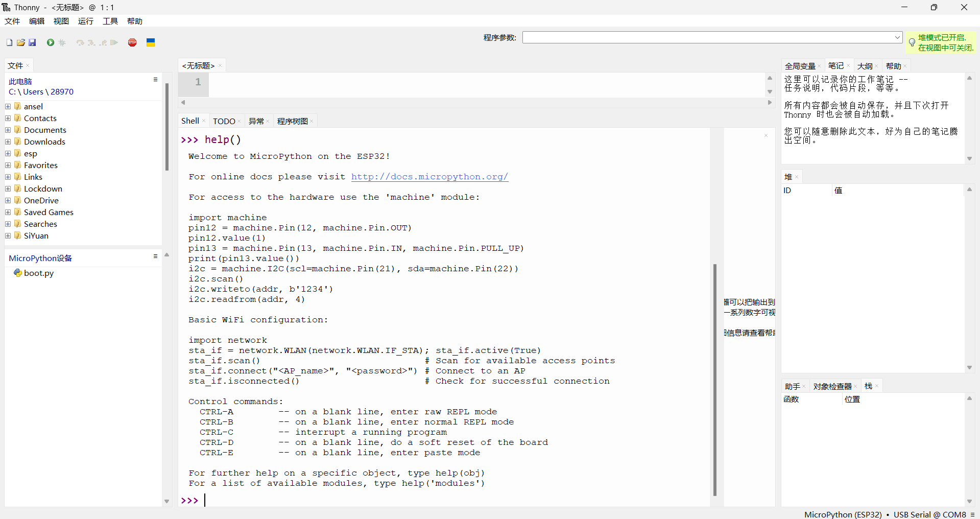Open file using the folder toolbar icon
Image resolution: width=980 pixels, height=519 pixels.
click(21, 42)
